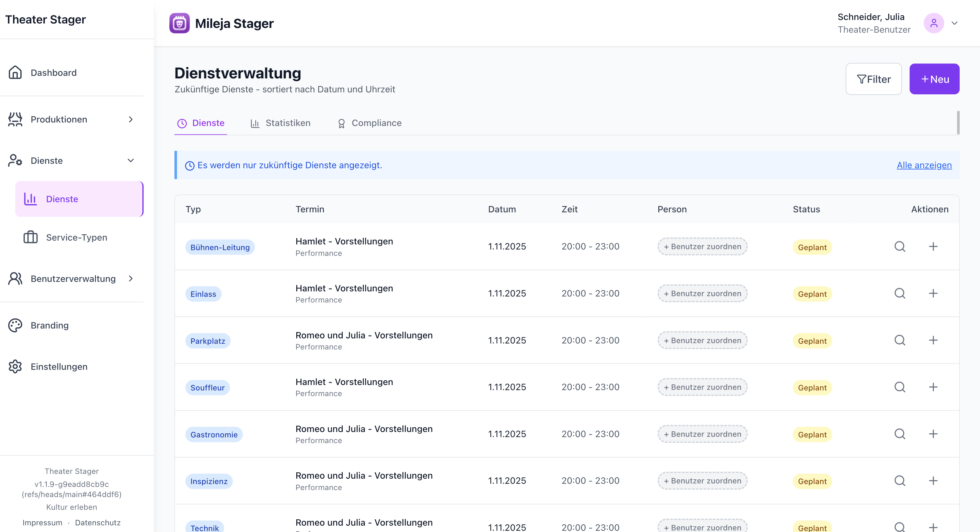Screen dimensions: 980x532
Task: Switch to the Statistiken tab
Action: pyautogui.click(x=280, y=123)
